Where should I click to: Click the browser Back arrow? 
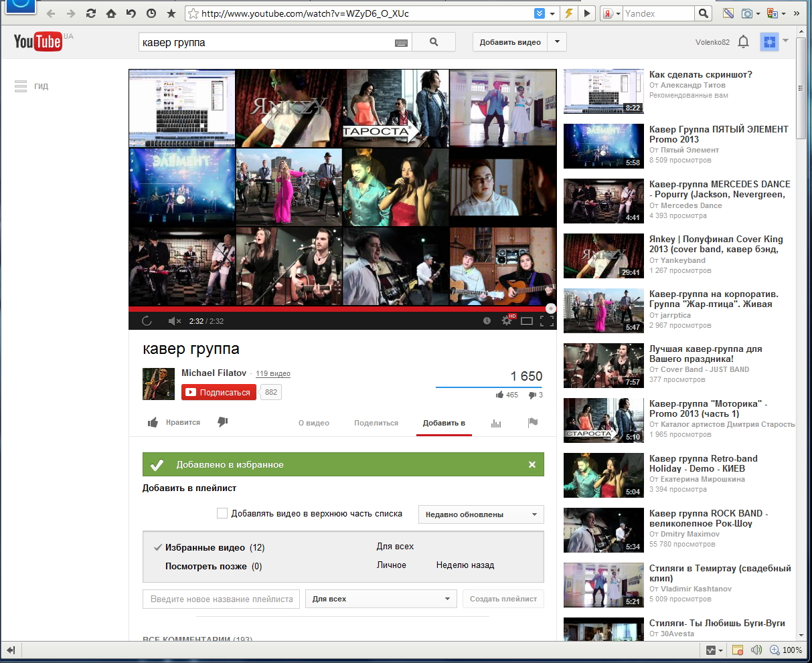coord(51,13)
